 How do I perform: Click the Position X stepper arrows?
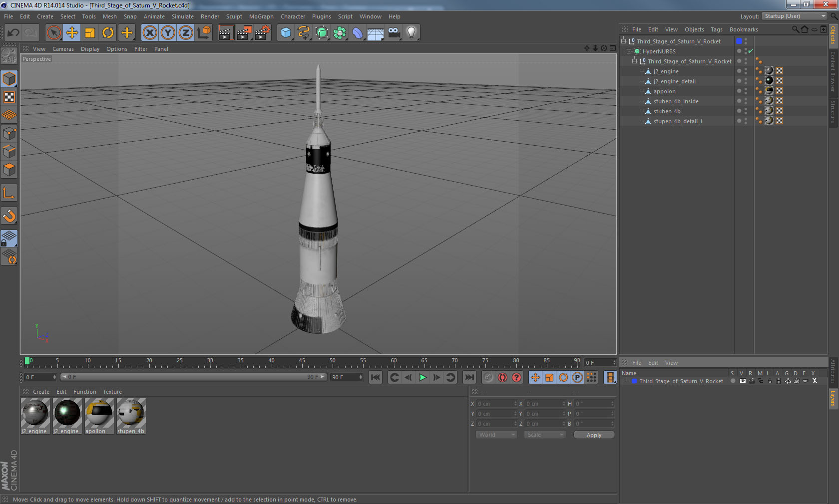515,404
